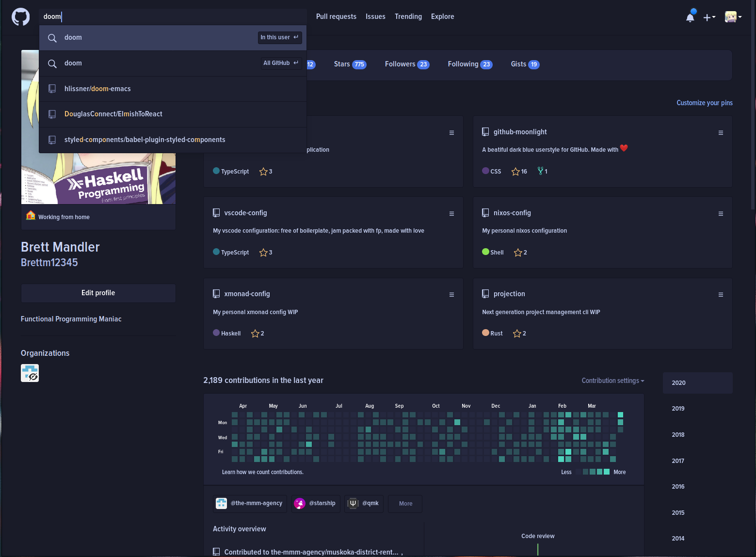
Task: Open styled-components/babel-plugin suggestion
Action: (x=173, y=140)
